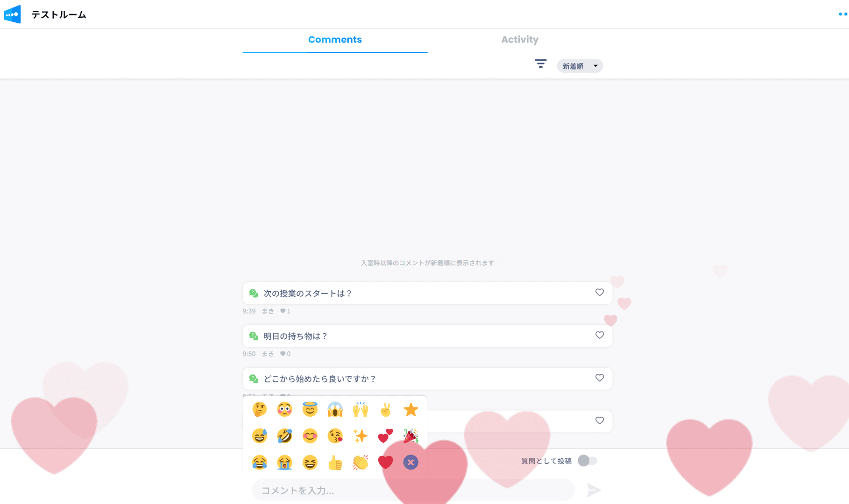Open the more options menu top right

pos(842,14)
